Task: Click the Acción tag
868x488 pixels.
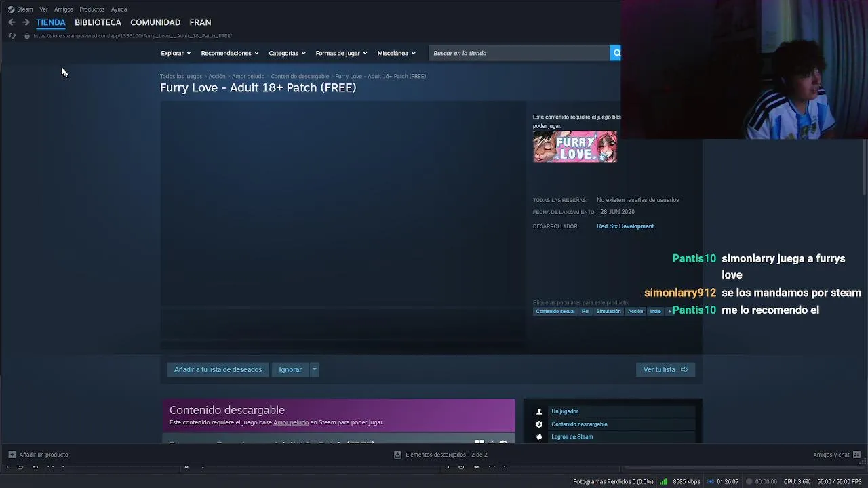Action: 635,312
